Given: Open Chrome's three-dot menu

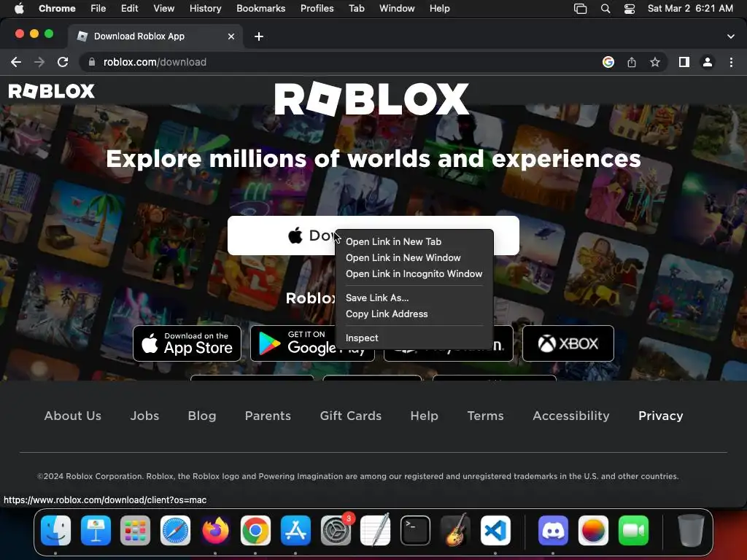Looking at the screenshot, I should 731,62.
